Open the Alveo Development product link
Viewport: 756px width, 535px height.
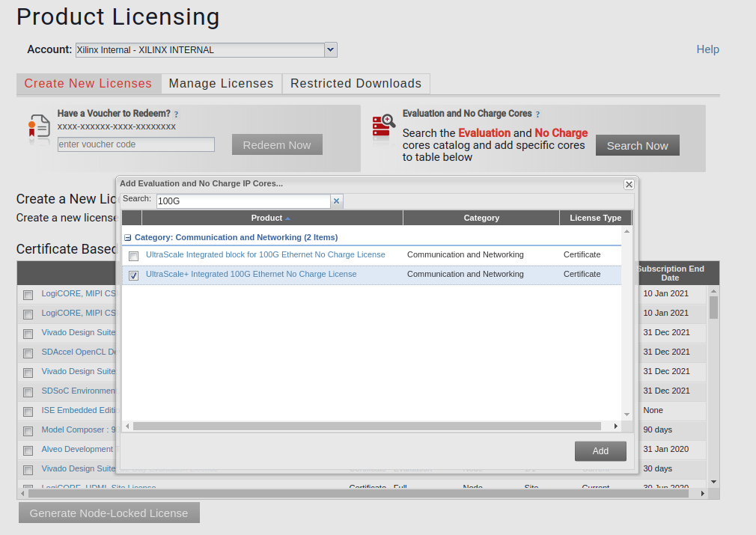pos(77,449)
